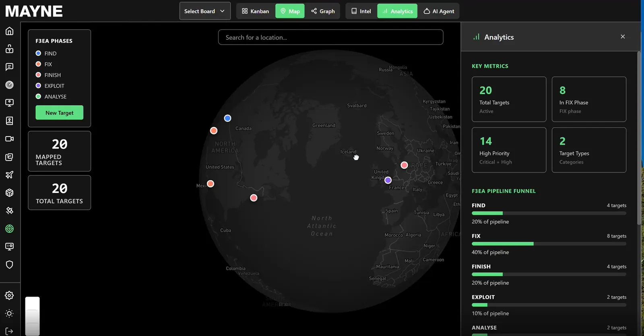Click the MAPPED TARGETS count card
Viewport: 644px width, 336px height.
click(x=60, y=151)
